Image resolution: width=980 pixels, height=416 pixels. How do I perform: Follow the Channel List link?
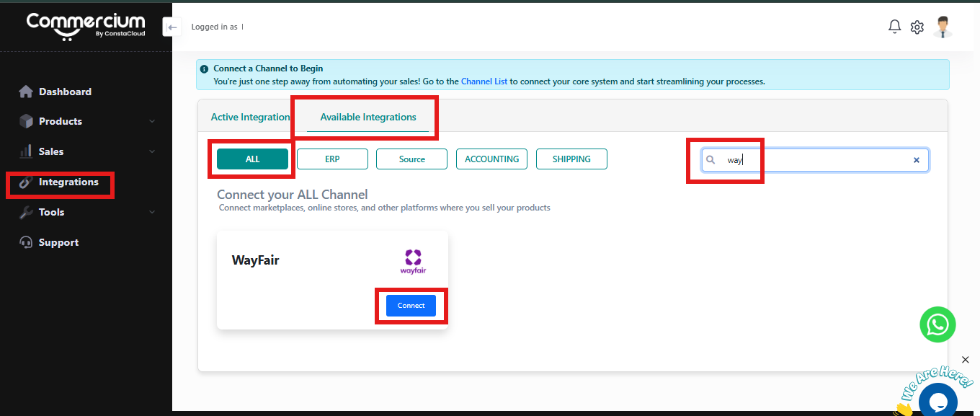click(484, 81)
